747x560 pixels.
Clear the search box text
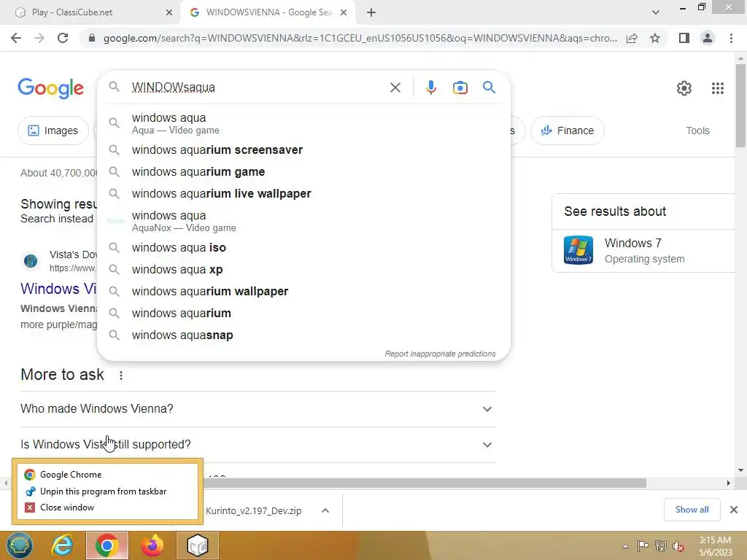point(395,87)
